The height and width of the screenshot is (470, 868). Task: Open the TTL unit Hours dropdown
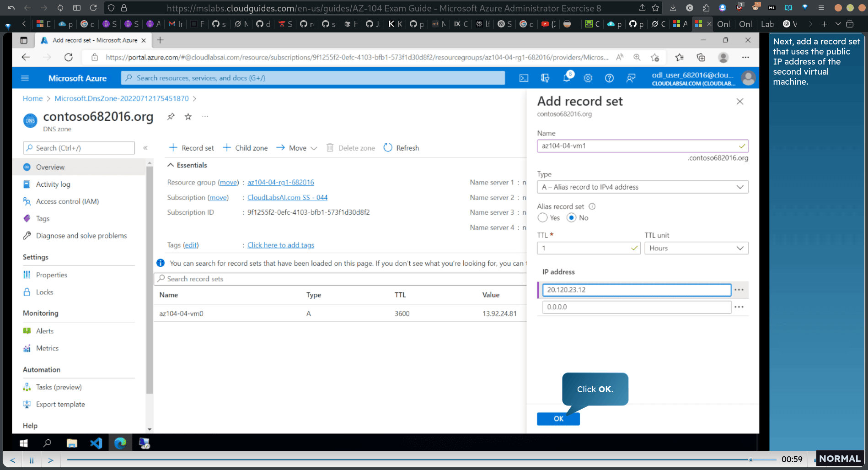click(697, 248)
